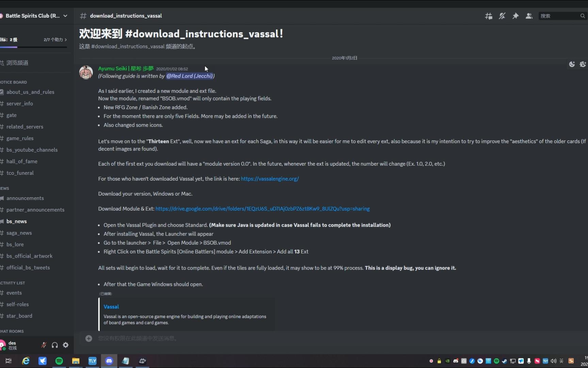This screenshot has height=368, width=588.
Task: Collapse the NEWS category
Action: click(x=5, y=188)
